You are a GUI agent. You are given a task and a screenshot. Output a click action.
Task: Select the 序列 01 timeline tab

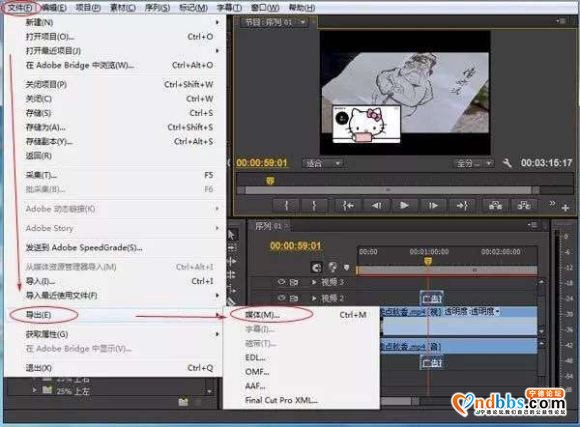coord(270,226)
